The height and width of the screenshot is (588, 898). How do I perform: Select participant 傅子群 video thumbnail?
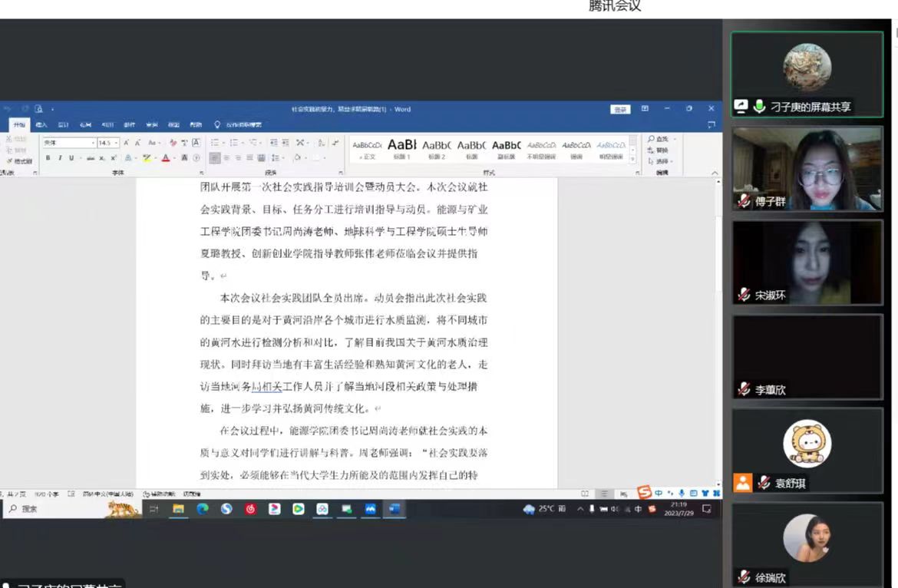[807, 169]
